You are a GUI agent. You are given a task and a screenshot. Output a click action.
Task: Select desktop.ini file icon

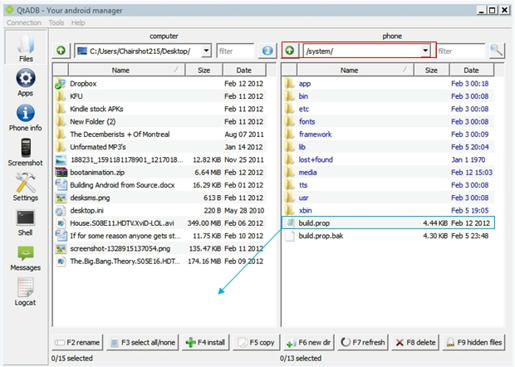61,211
